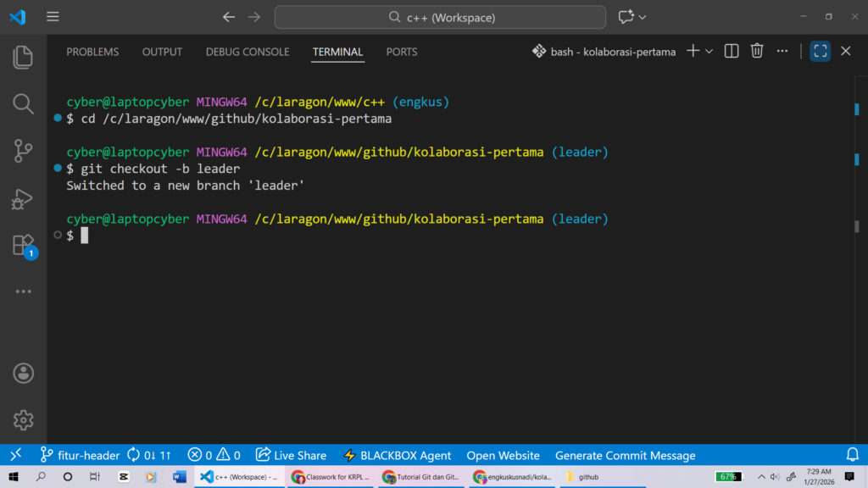The height and width of the screenshot is (488, 868).
Task: Toggle the application hamburger menu
Action: 53,17
